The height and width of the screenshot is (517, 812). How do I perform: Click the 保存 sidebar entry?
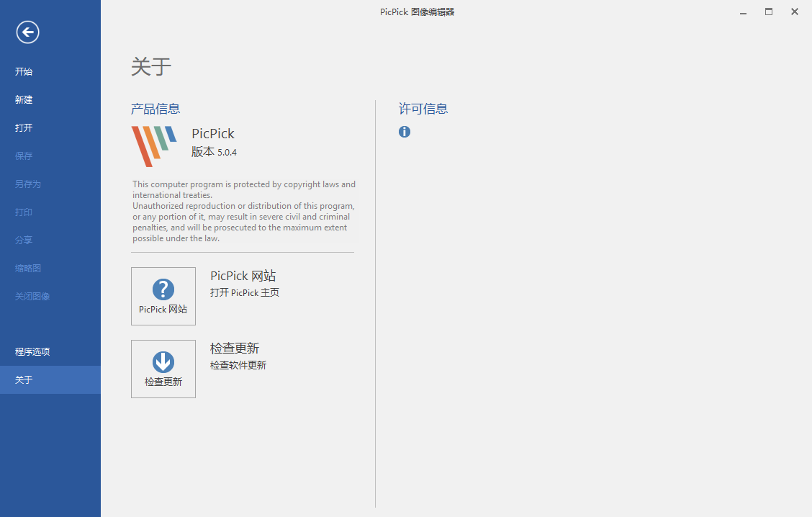pos(24,156)
